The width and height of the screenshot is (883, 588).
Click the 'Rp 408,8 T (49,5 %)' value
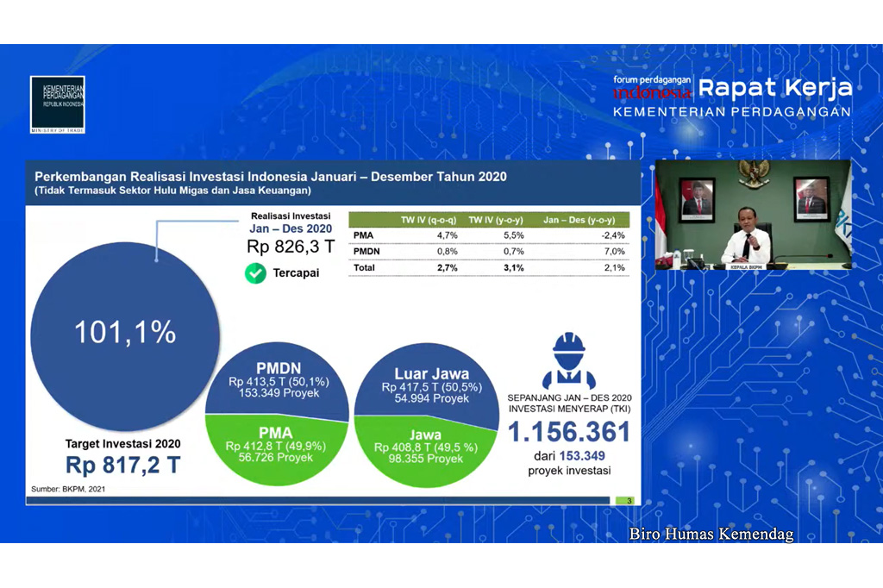tap(426, 447)
